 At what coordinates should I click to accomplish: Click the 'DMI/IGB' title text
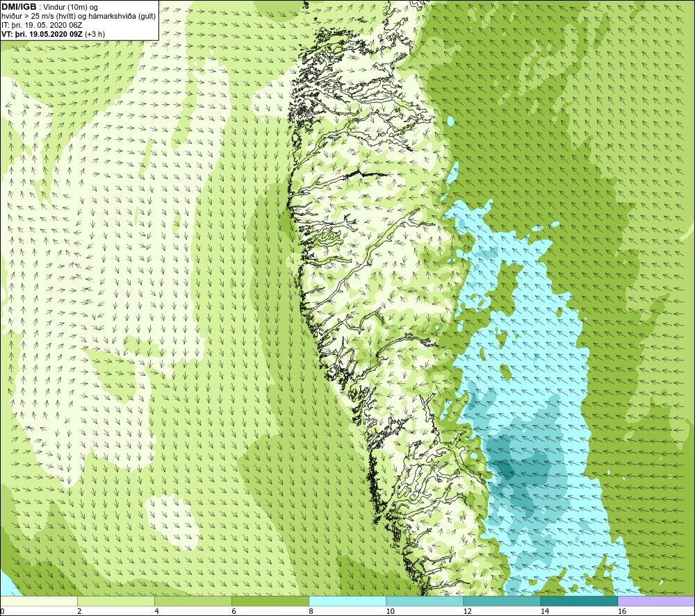point(19,7)
